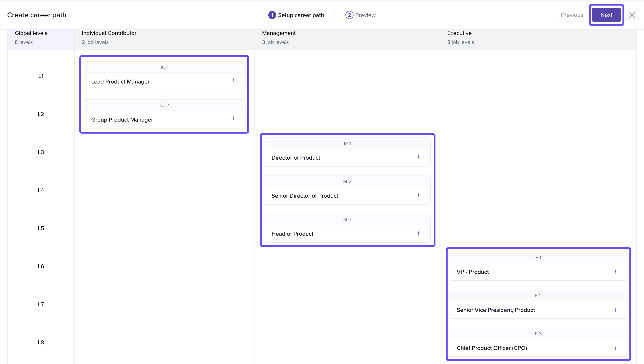The width and height of the screenshot is (644, 364).
Task: Open Senior Vice President, Product menu
Action: [x=615, y=309]
